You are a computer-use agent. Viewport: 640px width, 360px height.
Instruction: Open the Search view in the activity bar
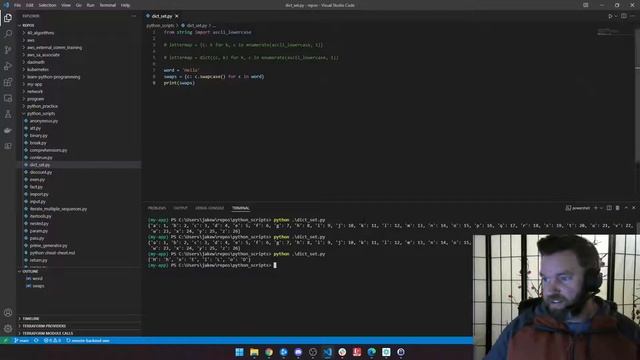click(x=8, y=34)
